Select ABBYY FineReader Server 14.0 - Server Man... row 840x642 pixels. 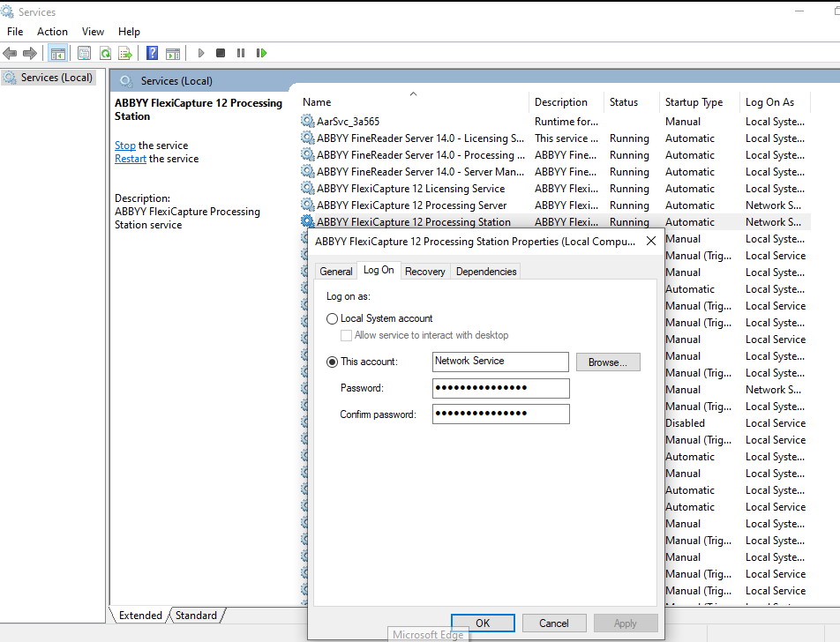pos(554,171)
